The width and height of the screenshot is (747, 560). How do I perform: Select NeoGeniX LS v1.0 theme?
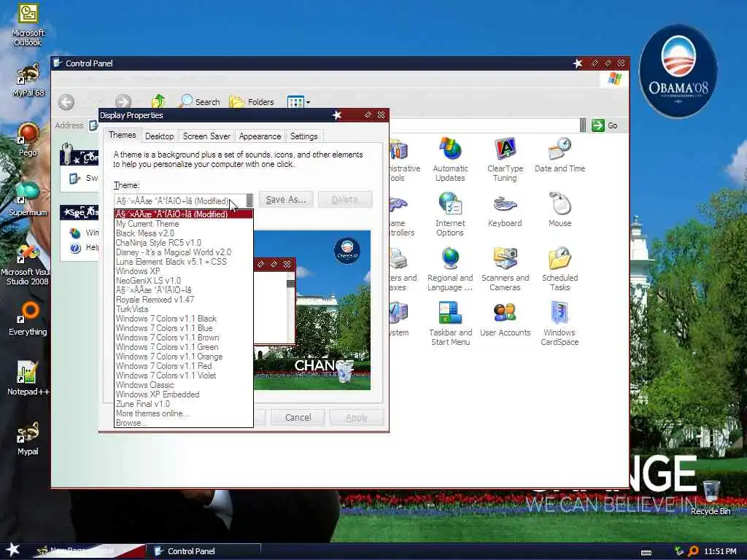pos(183,281)
